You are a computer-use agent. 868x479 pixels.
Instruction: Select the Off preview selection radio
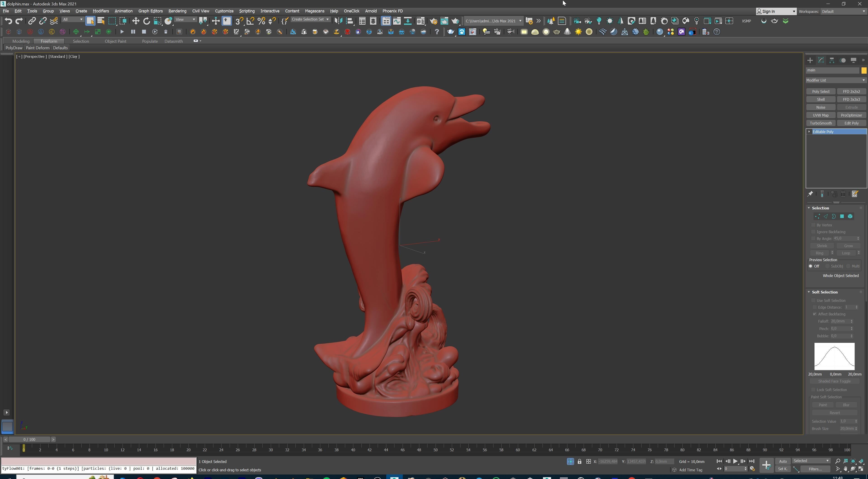click(x=811, y=266)
